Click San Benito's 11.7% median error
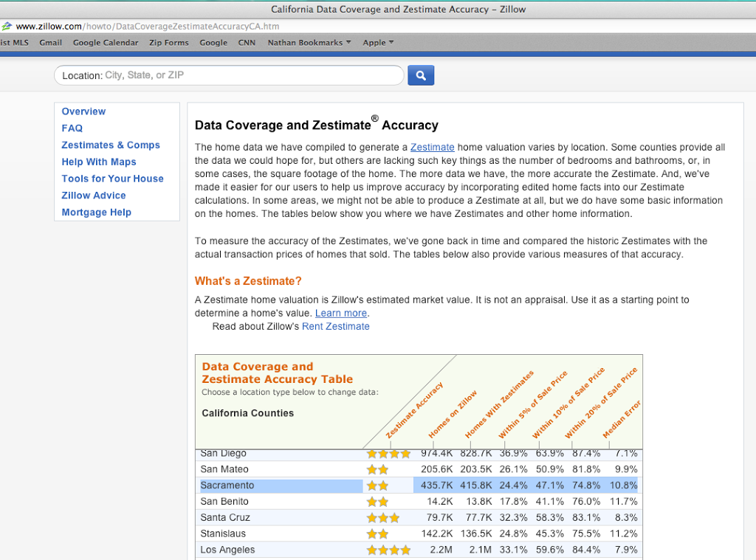This screenshot has height=560, width=756. (x=623, y=502)
